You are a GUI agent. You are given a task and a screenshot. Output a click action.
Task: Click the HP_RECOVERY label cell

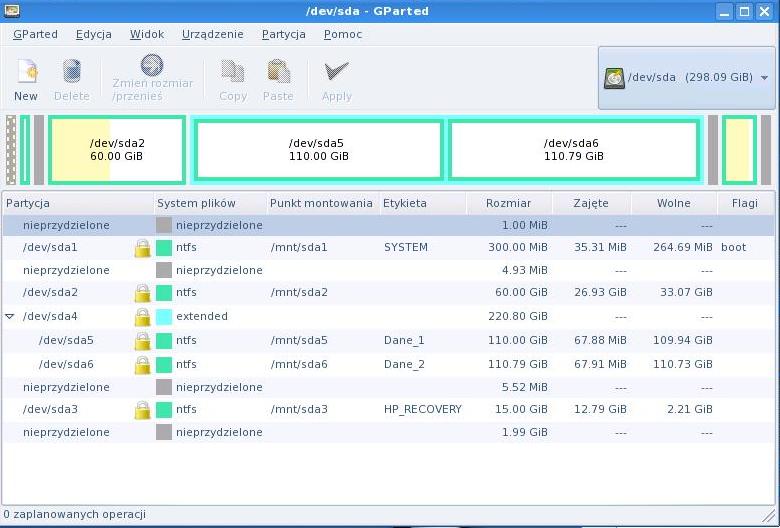pos(423,410)
